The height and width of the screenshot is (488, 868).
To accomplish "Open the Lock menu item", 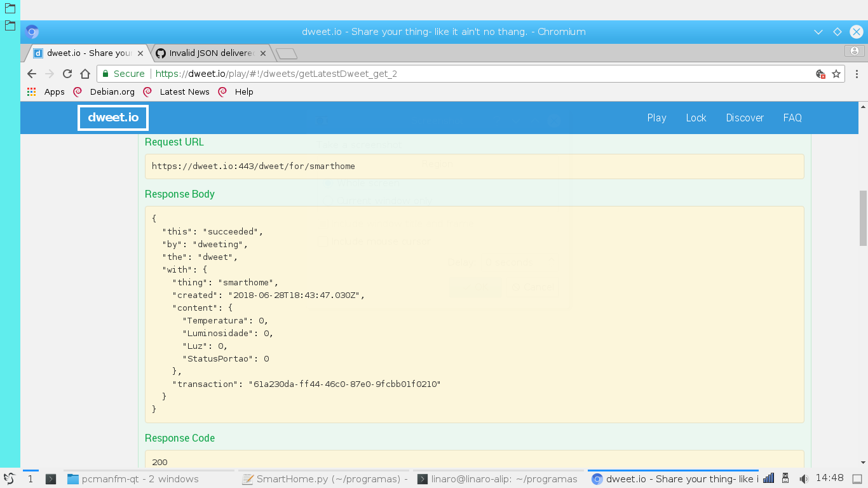I will [696, 118].
